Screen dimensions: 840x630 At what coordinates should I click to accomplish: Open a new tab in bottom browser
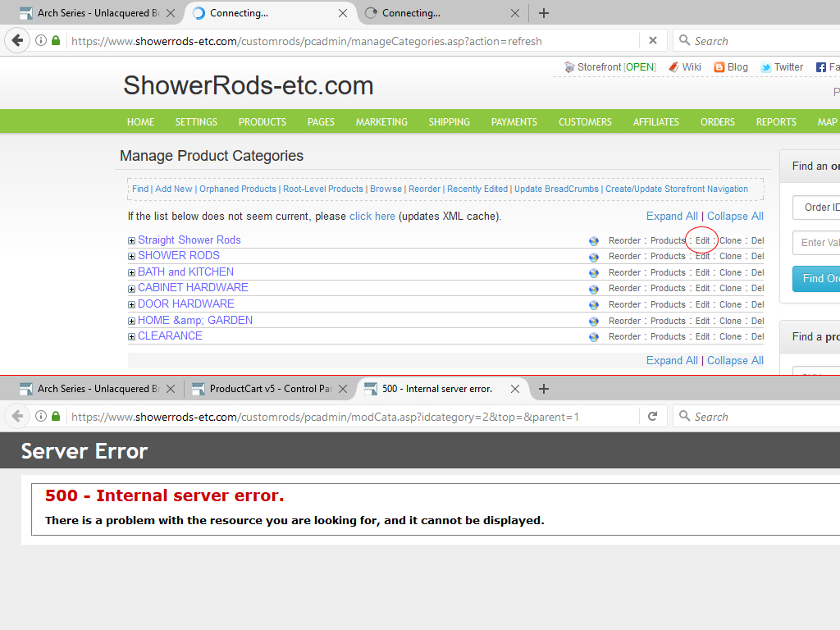543,388
